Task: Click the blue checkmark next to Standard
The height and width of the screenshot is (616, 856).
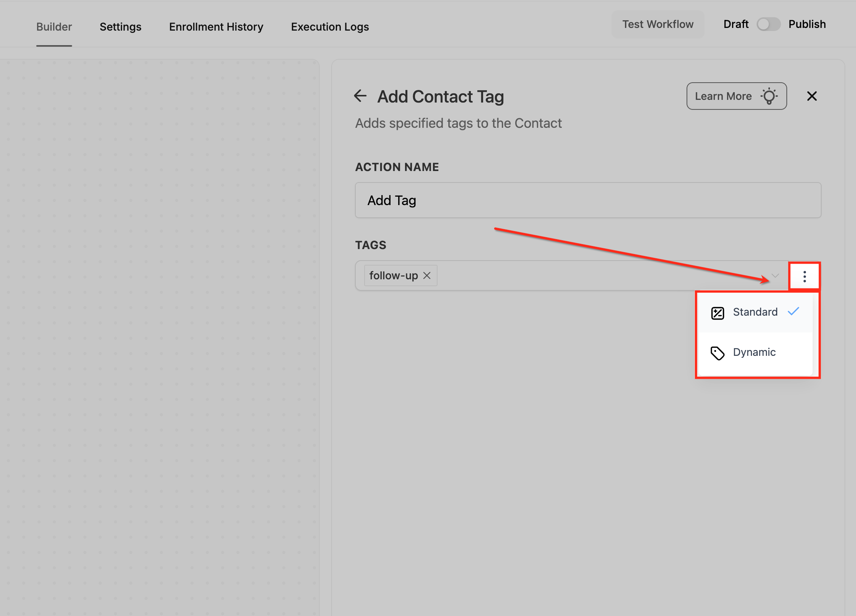Action: click(794, 311)
